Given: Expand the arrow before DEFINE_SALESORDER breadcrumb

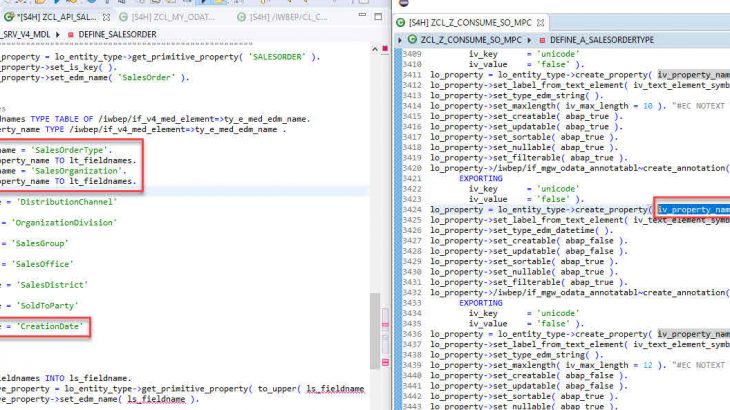Looking at the screenshot, I should [58, 34].
